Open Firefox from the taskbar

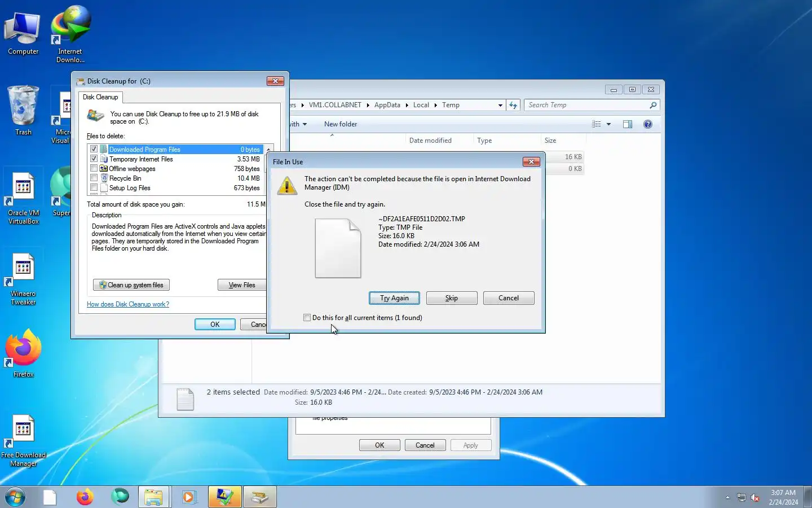pyautogui.click(x=85, y=497)
